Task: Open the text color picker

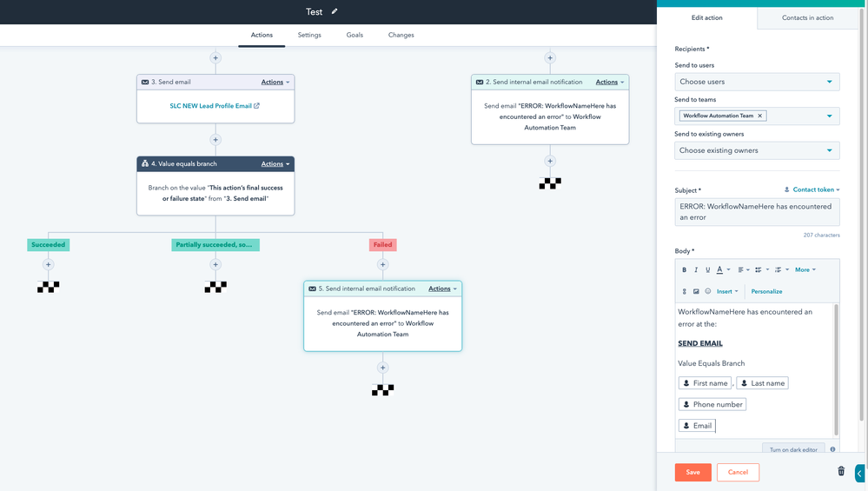Action: (x=722, y=270)
